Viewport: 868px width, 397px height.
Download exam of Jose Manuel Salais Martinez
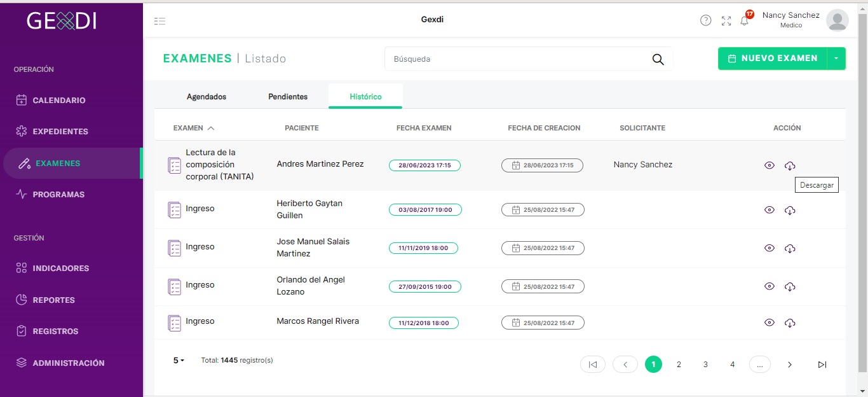tap(790, 248)
